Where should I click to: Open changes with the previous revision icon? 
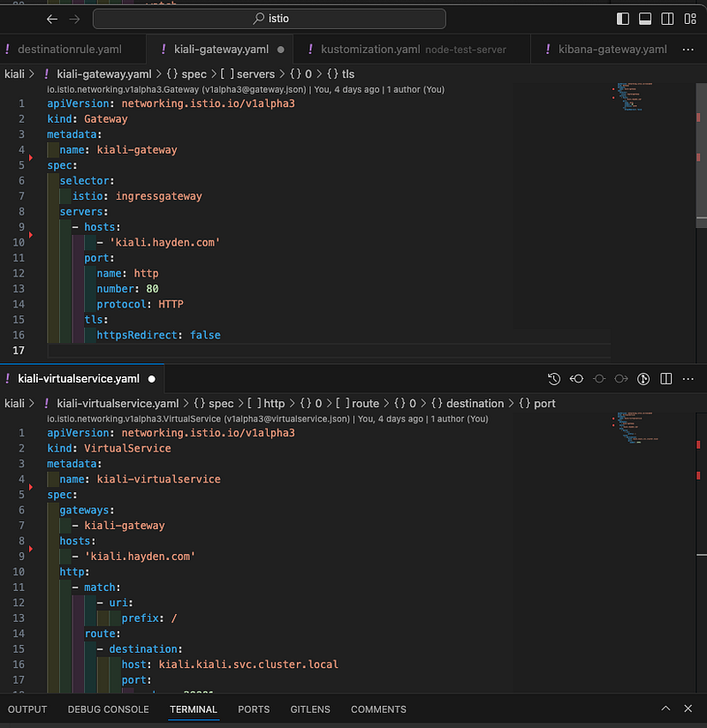576,379
